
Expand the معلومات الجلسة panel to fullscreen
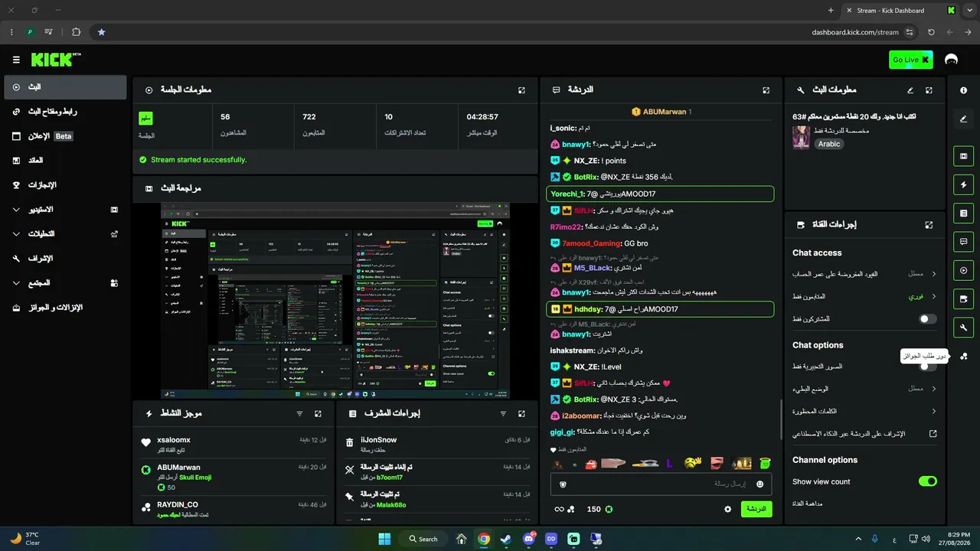pos(521,90)
